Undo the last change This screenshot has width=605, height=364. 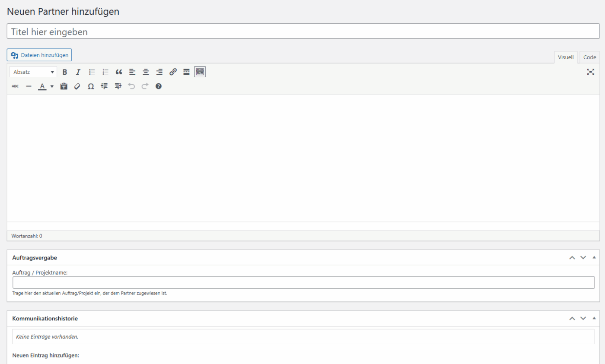131,86
